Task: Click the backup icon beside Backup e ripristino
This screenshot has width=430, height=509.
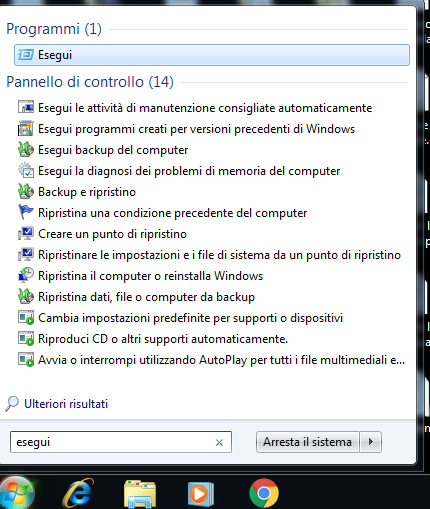Action: click(26, 192)
